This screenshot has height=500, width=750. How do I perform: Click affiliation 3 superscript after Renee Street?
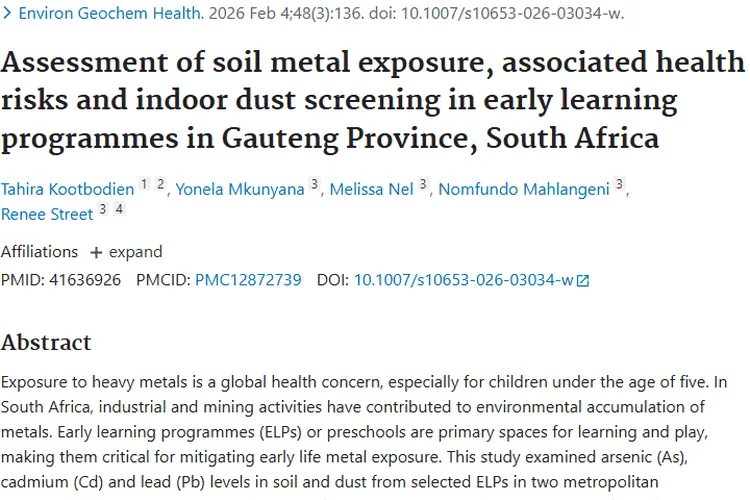(x=102, y=209)
